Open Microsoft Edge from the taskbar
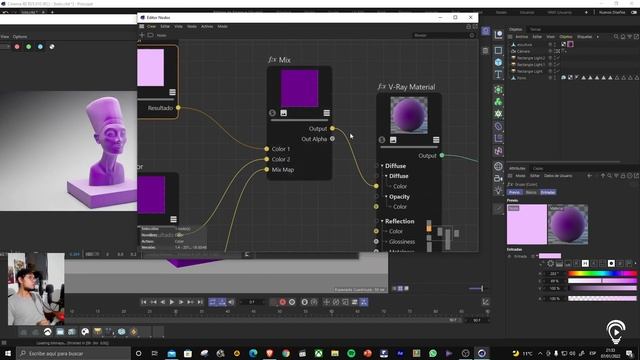Screen dimensions: 640x360 tap(253, 353)
